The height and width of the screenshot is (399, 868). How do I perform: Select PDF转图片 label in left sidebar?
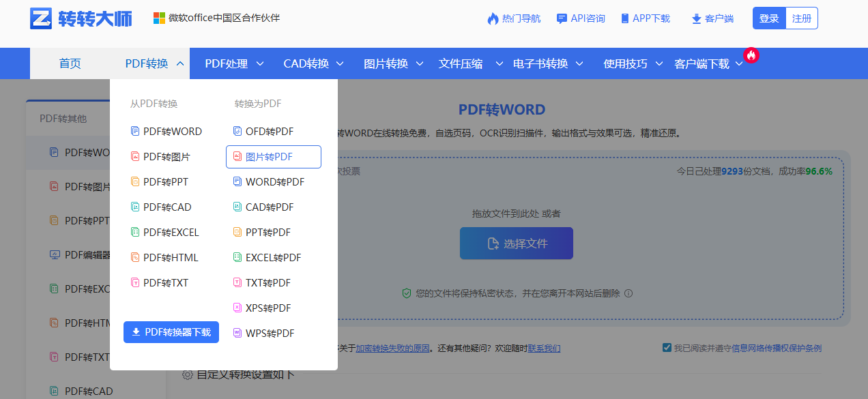pyautogui.click(x=87, y=186)
